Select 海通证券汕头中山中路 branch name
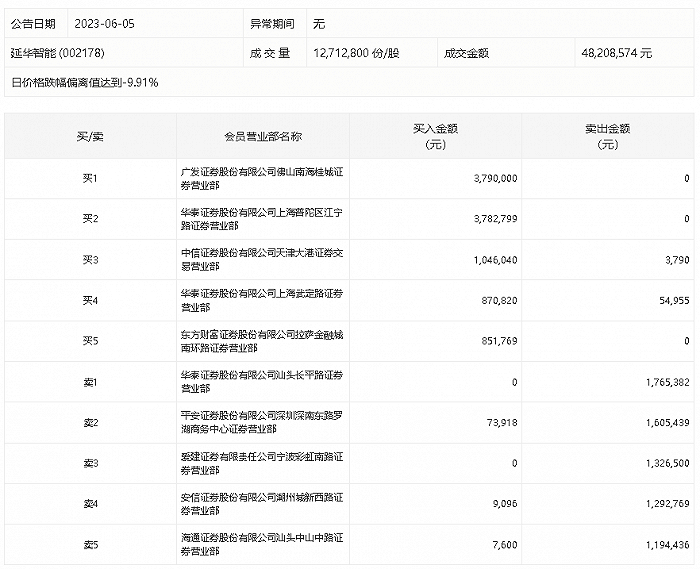This screenshot has width=700, height=569. pos(262,545)
